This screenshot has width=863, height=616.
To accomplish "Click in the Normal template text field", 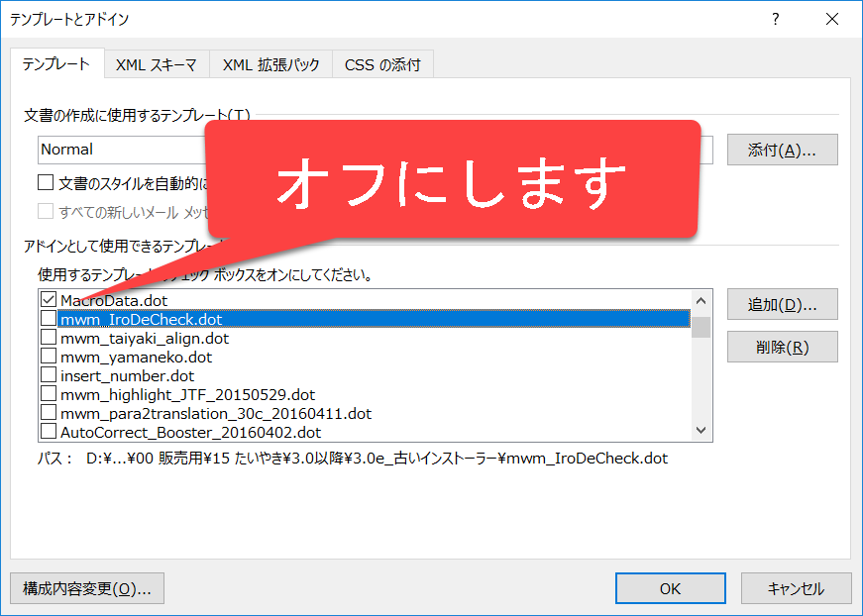I will coord(119,150).
